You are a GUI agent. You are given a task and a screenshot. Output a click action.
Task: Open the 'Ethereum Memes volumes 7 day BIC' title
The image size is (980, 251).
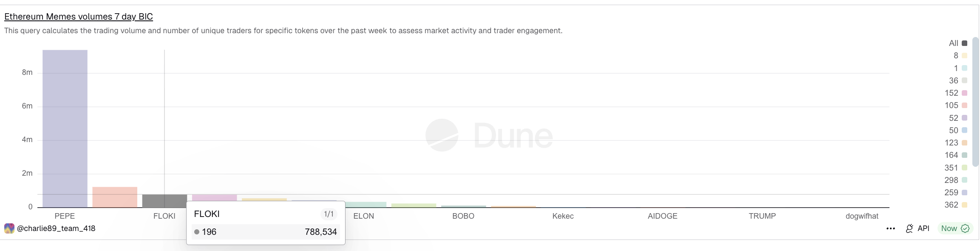point(78,17)
